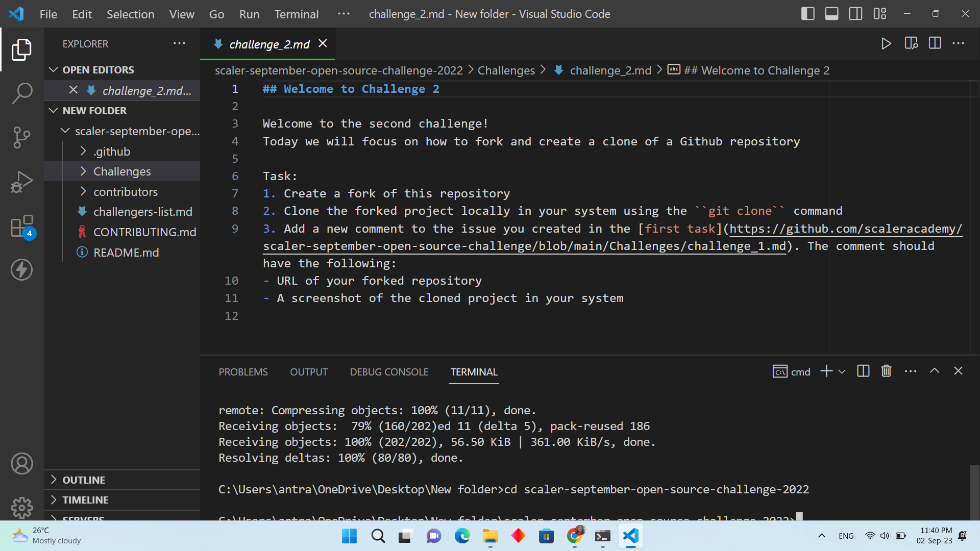980x551 pixels.
Task: Run the active file with the play button
Action: pyautogui.click(x=887, y=43)
